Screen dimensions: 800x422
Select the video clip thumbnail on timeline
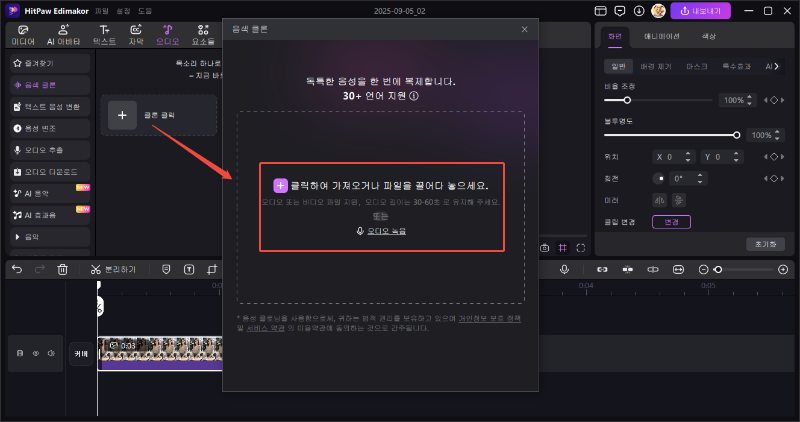click(x=160, y=353)
